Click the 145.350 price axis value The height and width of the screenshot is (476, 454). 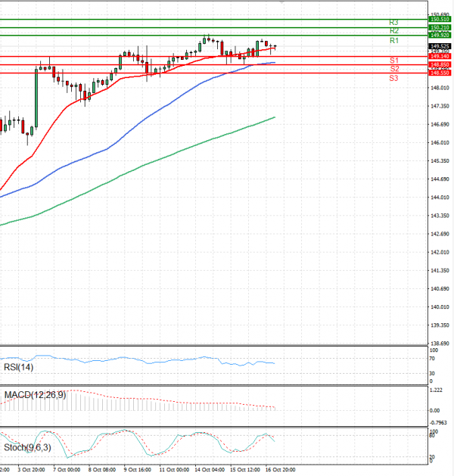pyautogui.click(x=440, y=161)
